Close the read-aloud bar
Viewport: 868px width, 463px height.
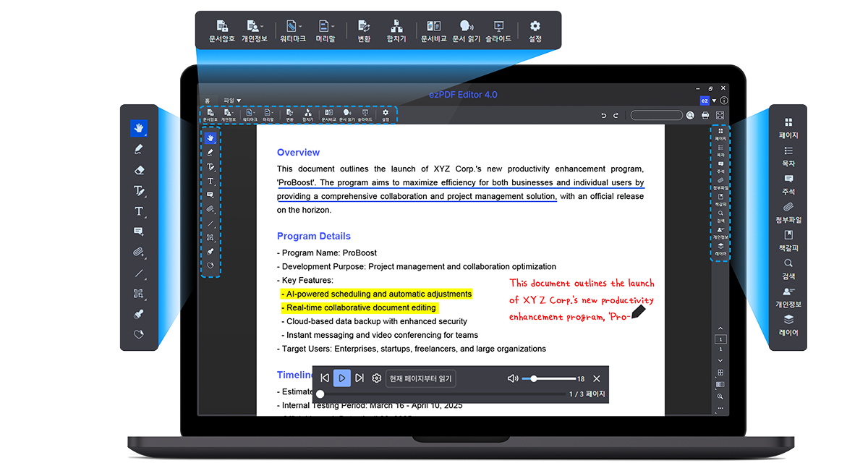click(597, 378)
